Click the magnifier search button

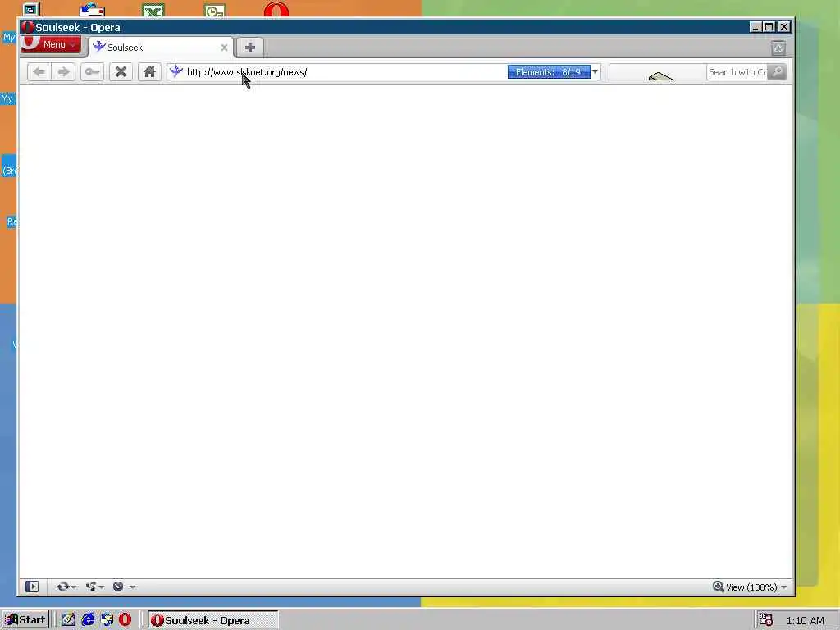778,72
